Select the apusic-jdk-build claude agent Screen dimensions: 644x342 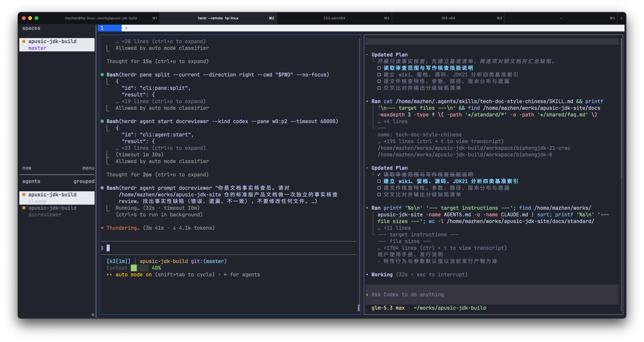pyautogui.click(x=57, y=198)
